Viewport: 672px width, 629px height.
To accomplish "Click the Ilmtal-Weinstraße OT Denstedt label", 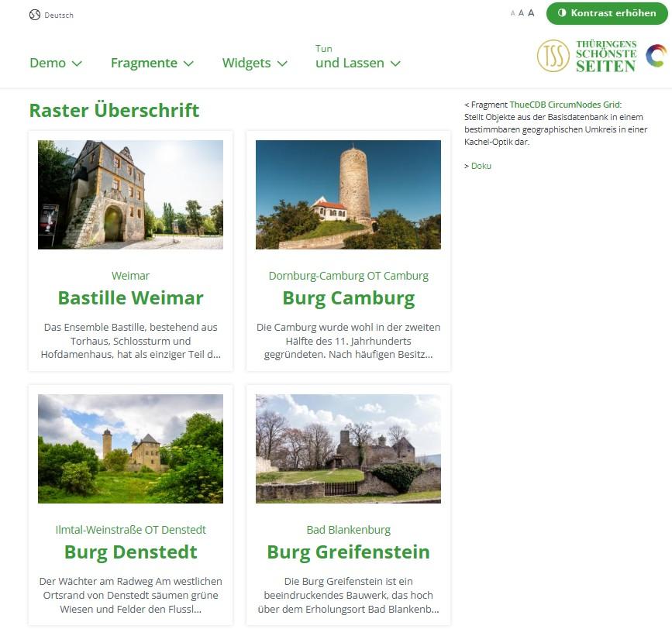I will click(x=131, y=530).
